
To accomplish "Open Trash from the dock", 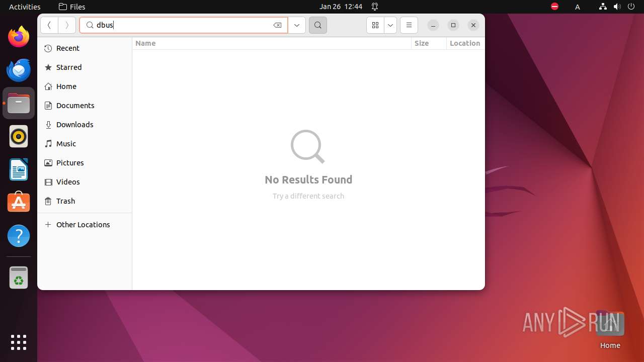I will pyautogui.click(x=19, y=278).
